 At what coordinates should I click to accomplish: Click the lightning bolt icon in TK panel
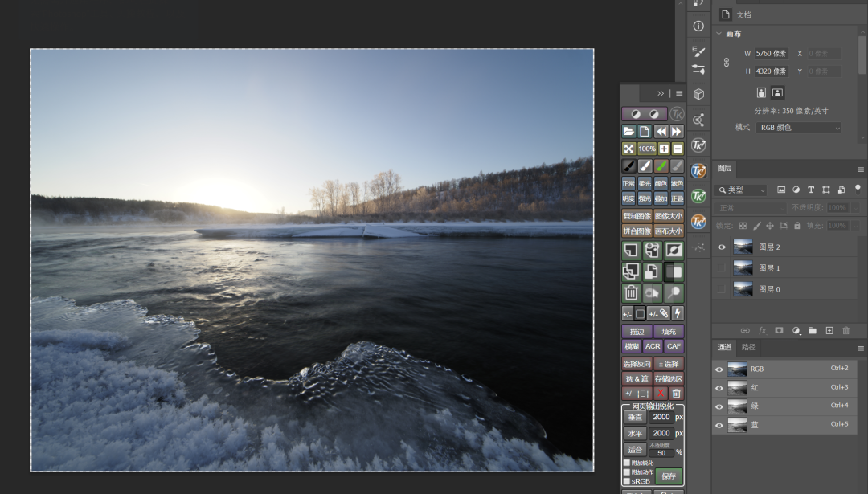[677, 313]
